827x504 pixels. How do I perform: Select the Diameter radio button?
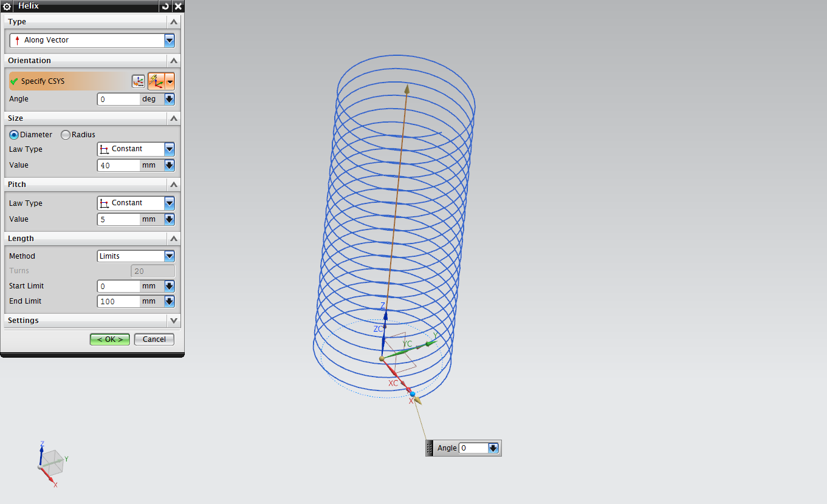pyautogui.click(x=14, y=135)
